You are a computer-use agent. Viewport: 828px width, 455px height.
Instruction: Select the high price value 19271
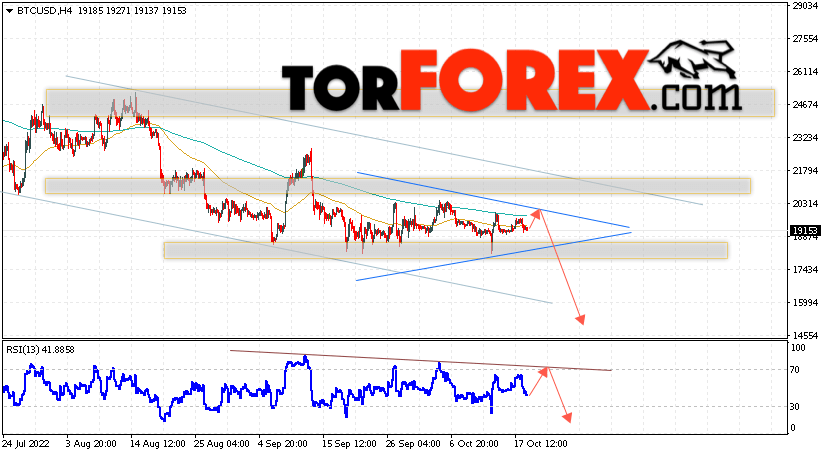pyautogui.click(x=119, y=11)
